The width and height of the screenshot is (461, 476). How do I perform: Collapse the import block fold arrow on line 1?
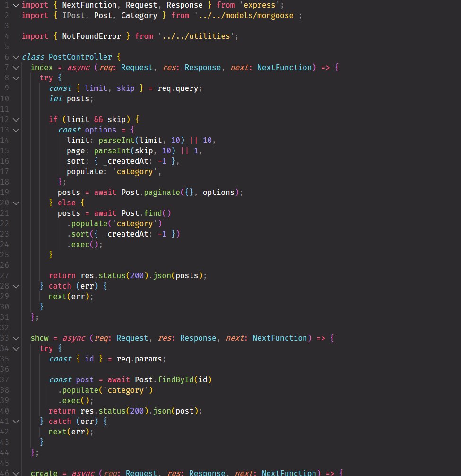coord(16,5)
